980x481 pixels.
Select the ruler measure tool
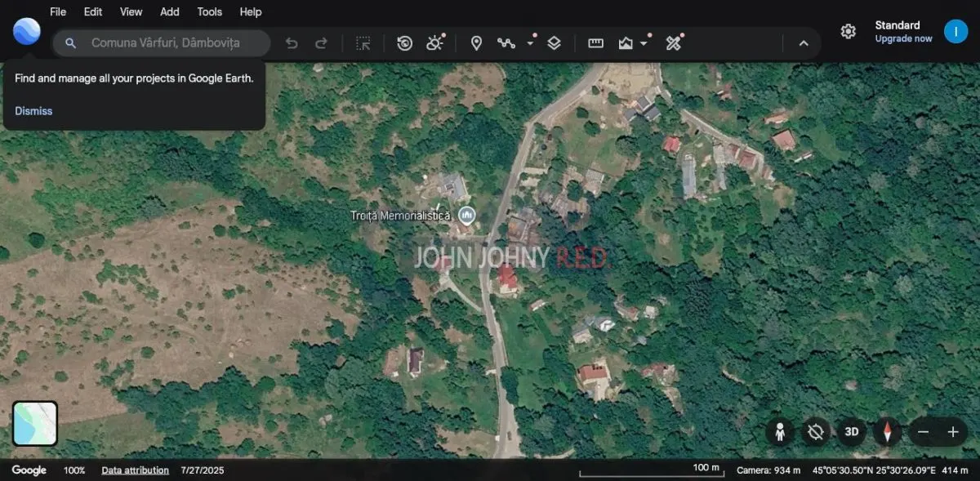595,43
